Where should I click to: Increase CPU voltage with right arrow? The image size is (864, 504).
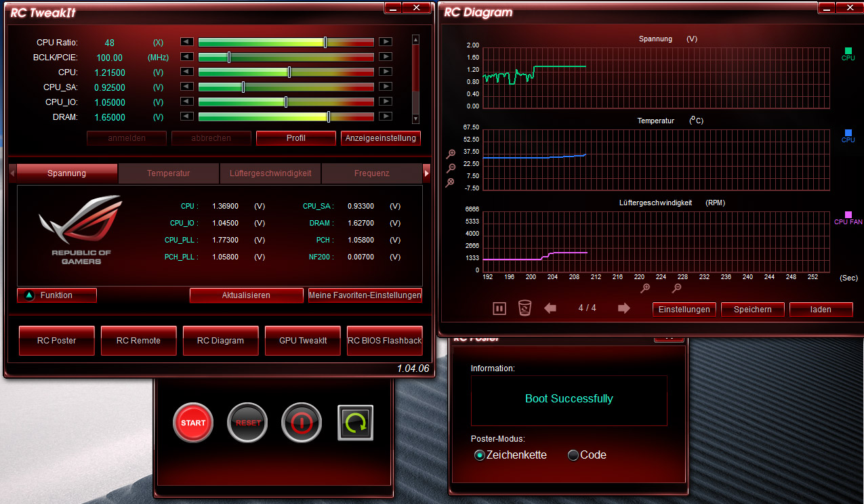point(385,72)
